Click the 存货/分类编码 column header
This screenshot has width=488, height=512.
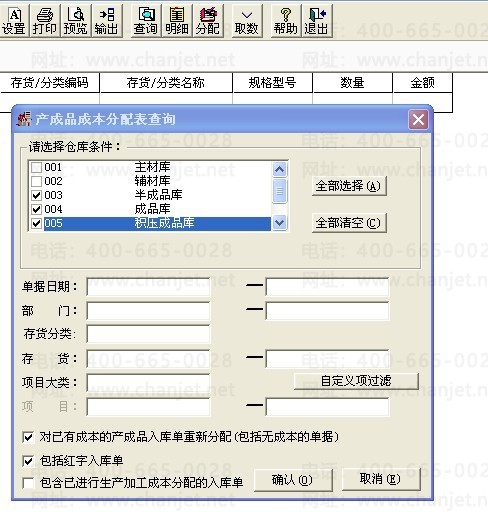[50, 83]
